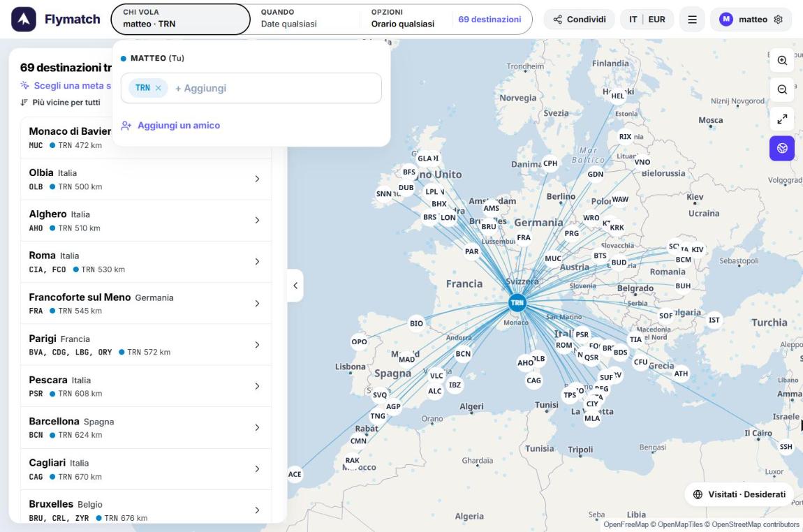Click Scegli una meta suggestion link
The image size is (803, 532).
click(x=66, y=85)
